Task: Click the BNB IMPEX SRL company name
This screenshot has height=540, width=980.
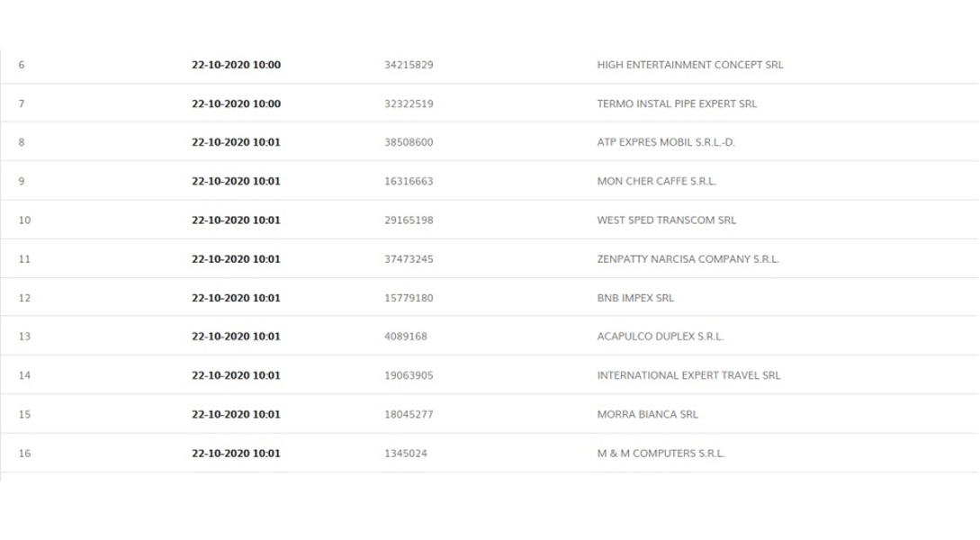Action: tap(635, 298)
